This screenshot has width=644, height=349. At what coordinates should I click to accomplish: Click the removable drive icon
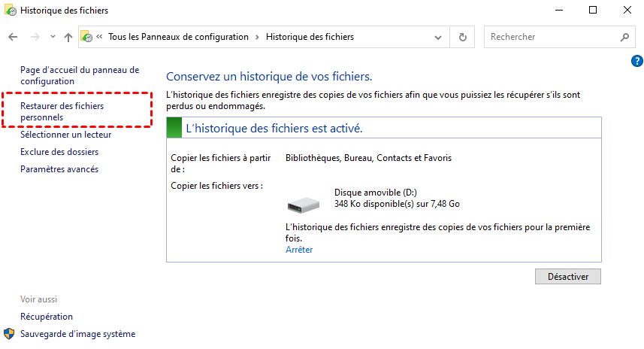click(303, 205)
